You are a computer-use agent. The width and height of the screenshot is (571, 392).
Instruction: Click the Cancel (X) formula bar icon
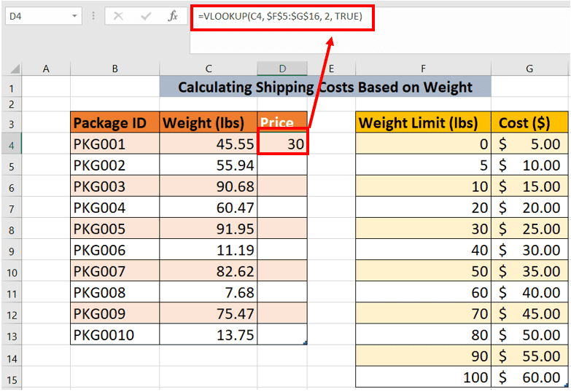pyautogui.click(x=119, y=16)
